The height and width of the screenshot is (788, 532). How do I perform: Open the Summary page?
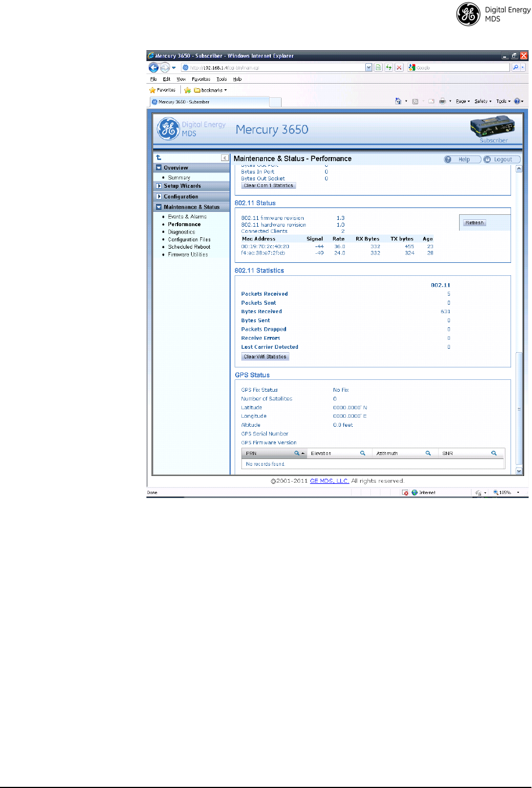pyautogui.click(x=179, y=177)
